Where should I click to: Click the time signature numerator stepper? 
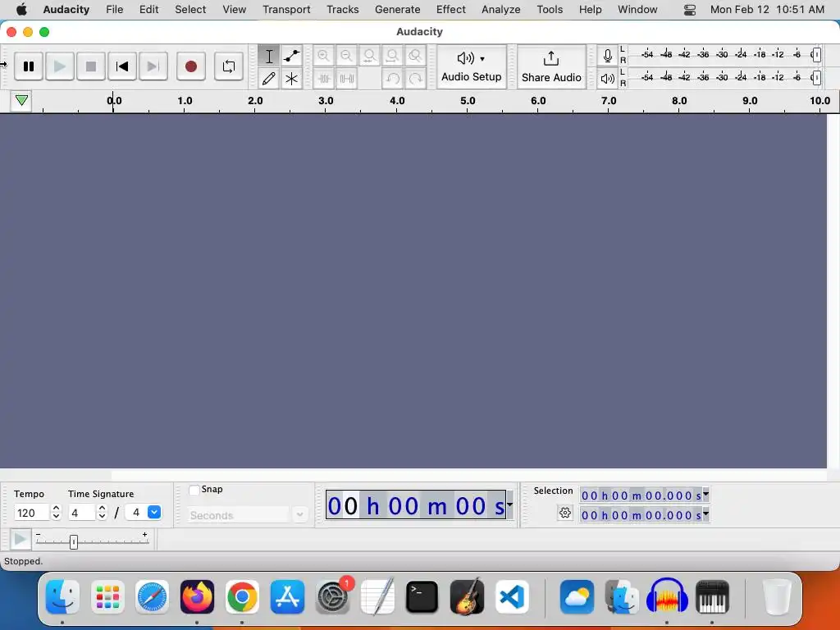[x=103, y=513]
